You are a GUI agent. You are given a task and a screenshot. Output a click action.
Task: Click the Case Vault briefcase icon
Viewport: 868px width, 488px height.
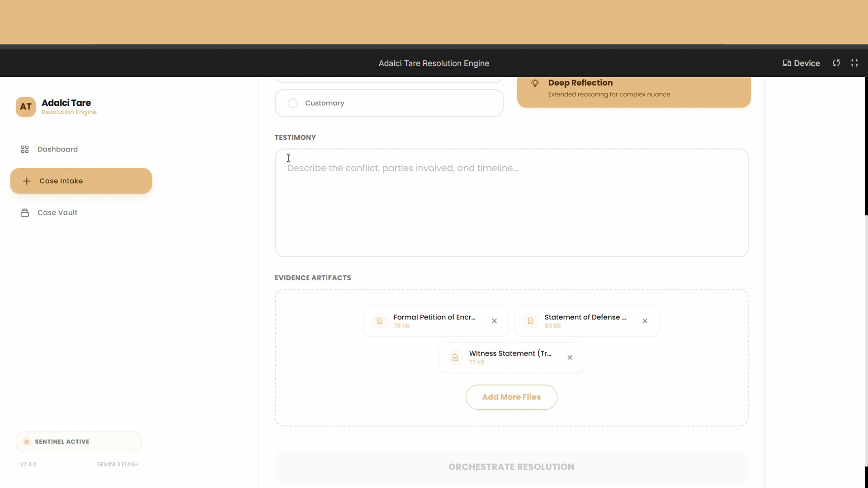coord(25,212)
